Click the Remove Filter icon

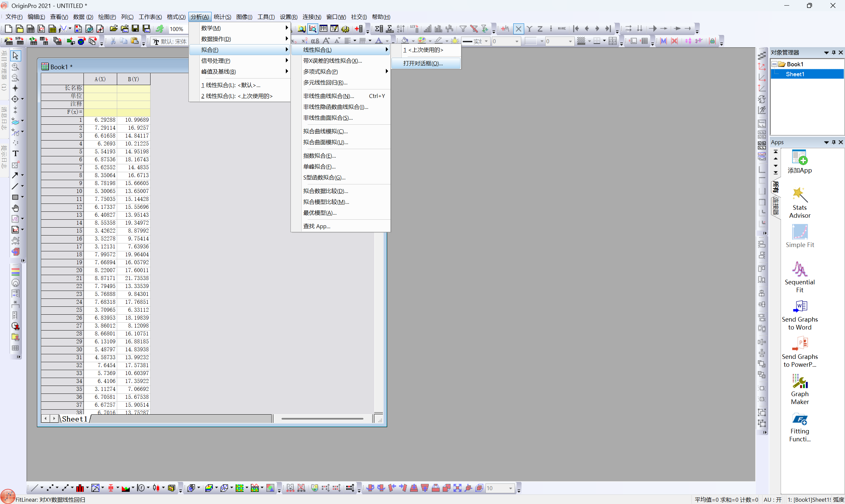coord(474,29)
